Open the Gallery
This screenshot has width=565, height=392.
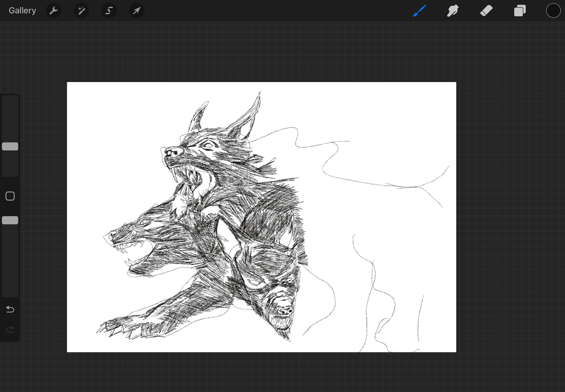pos(23,11)
